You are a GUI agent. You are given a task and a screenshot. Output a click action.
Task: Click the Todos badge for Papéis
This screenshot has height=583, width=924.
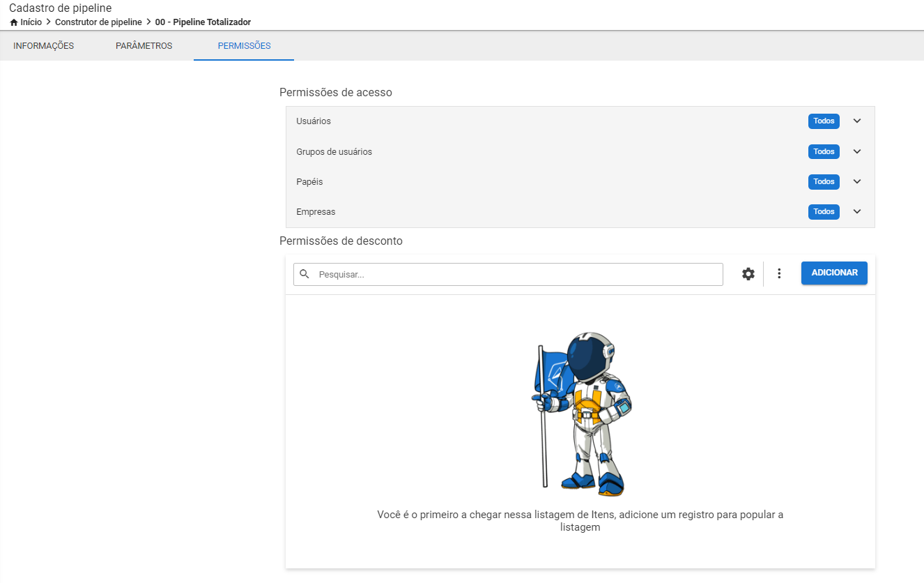tap(824, 181)
